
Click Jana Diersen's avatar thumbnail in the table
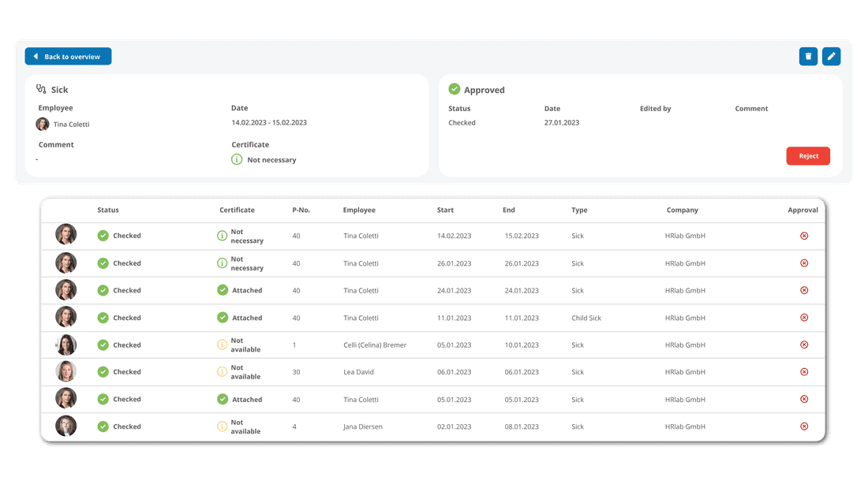click(66, 427)
